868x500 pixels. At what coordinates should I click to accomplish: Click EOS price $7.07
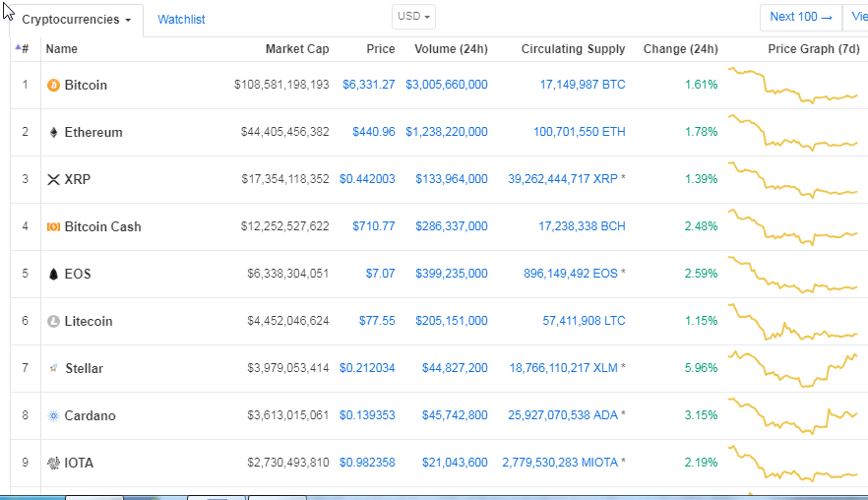click(x=380, y=274)
